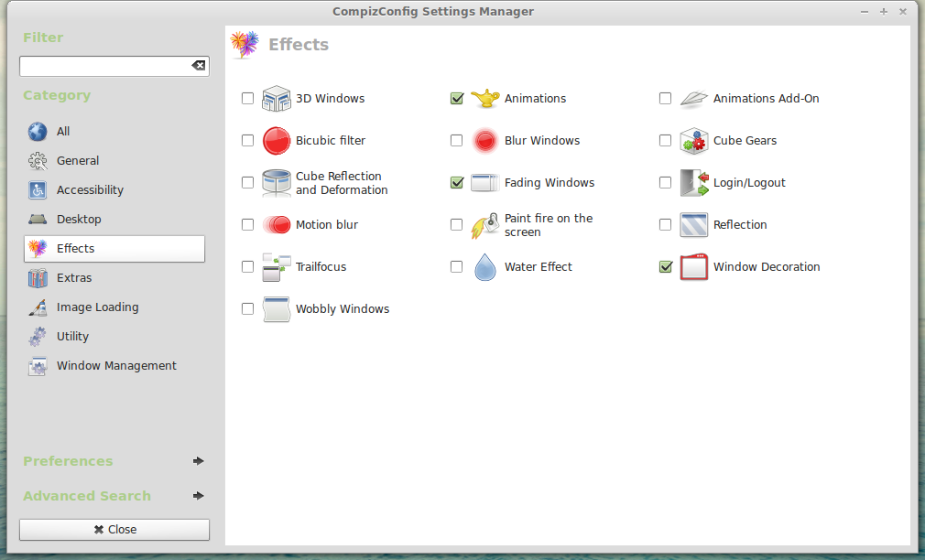The width and height of the screenshot is (925, 560).
Task: Uncheck the Window Decoration checkbox
Action: click(666, 267)
